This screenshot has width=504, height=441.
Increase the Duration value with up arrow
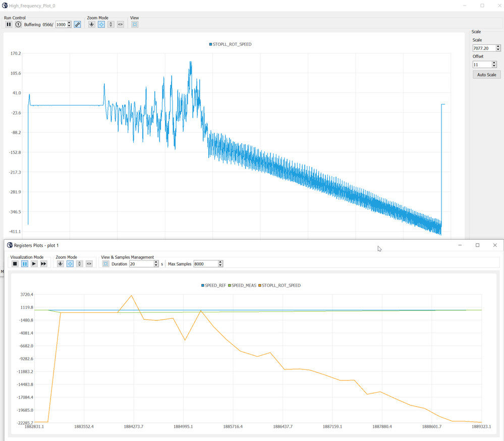point(156,262)
